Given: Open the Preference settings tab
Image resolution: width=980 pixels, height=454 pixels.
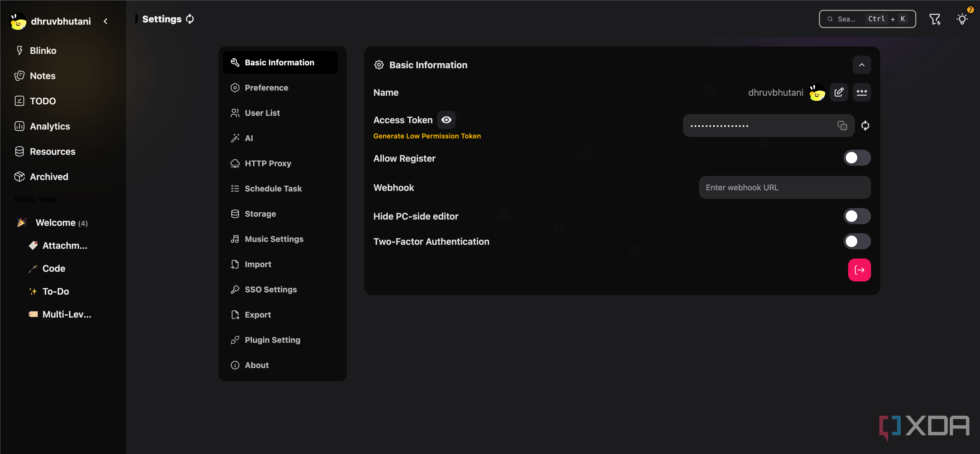Looking at the screenshot, I should 266,88.
